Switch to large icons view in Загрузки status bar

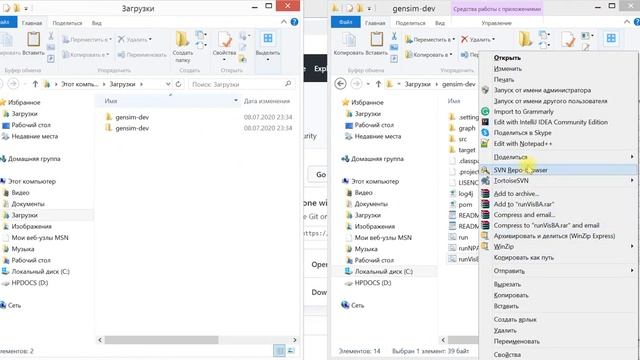[x=291, y=351]
